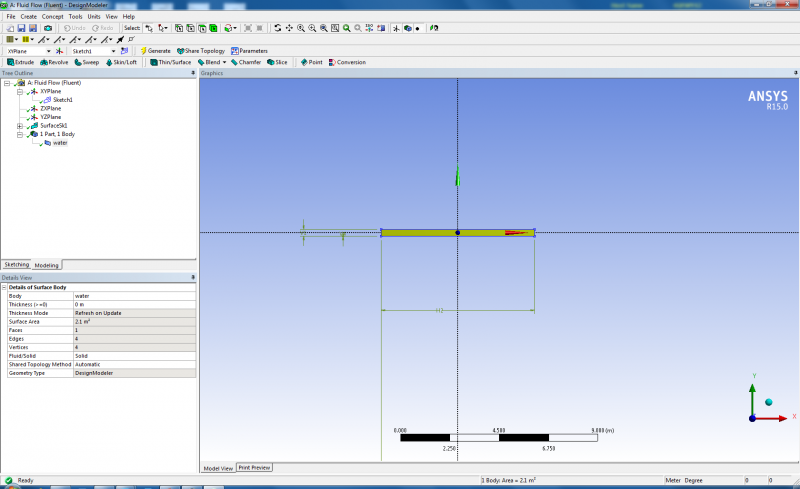
Task: Collapse Details of Surface Body section
Action: pyautogui.click(x=5, y=287)
